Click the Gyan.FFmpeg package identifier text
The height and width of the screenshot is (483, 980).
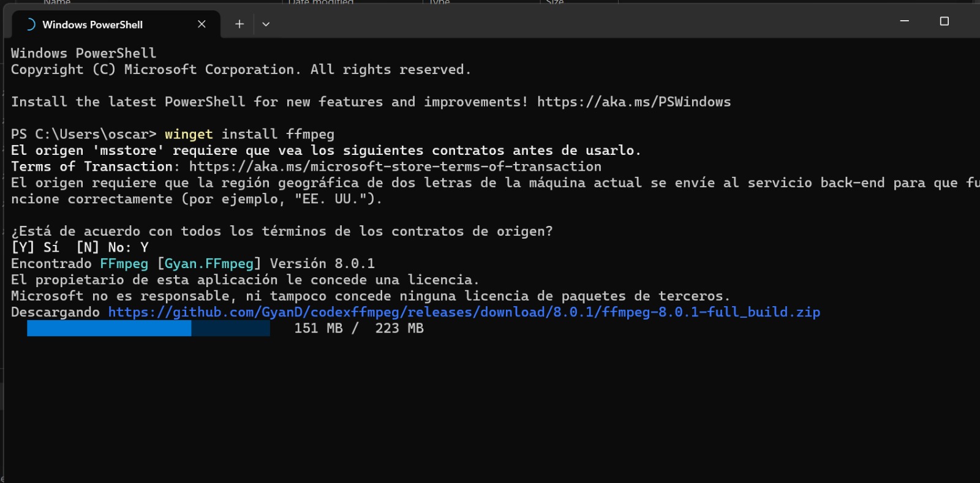click(208, 263)
